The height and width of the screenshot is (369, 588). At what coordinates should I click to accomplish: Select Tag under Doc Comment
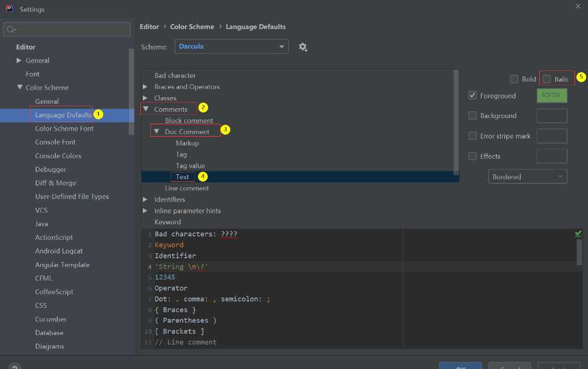[x=181, y=154]
